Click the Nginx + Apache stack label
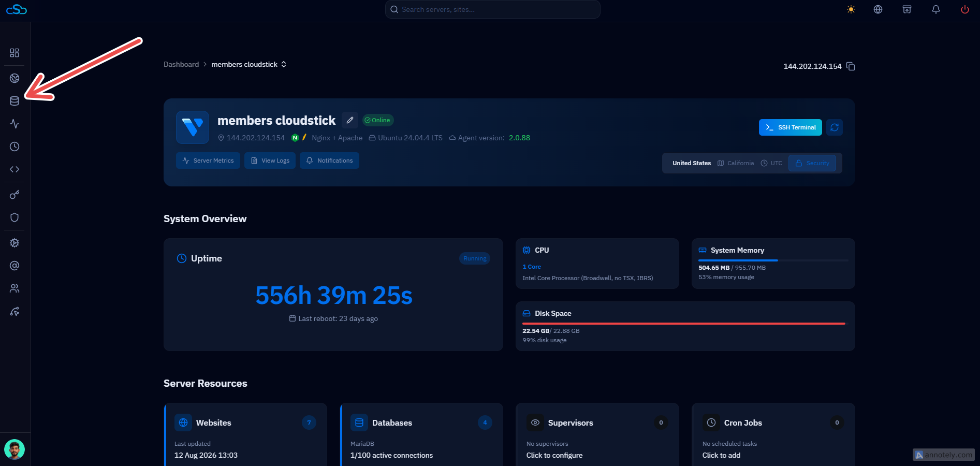Viewport: 980px width, 466px height. point(337,138)
